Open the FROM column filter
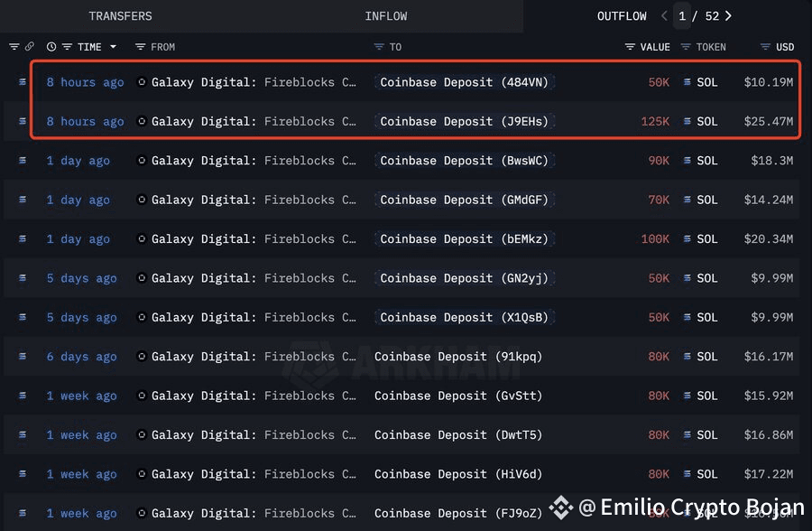812x531 pixels. [x=140, y=47]
